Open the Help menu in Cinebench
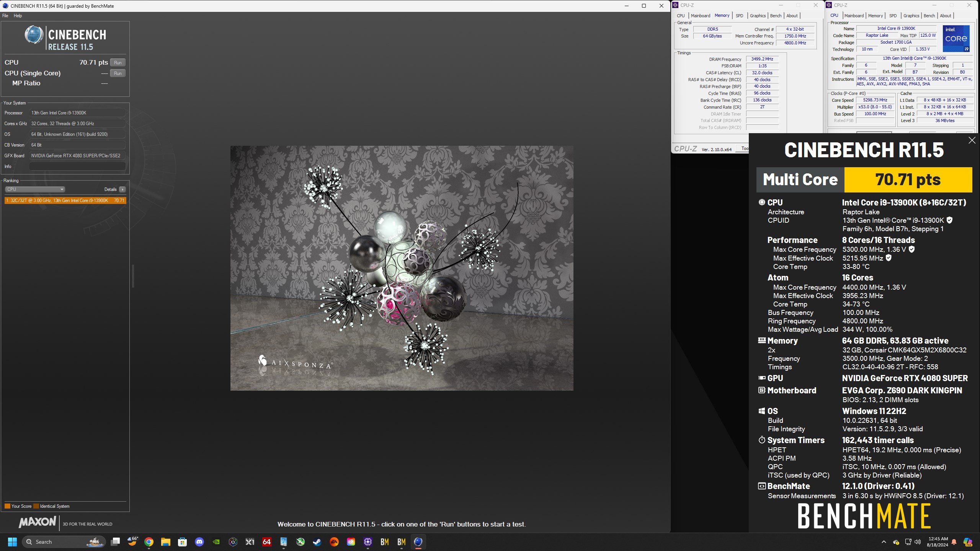The width and height of the screenshot is (980, 551). [18, 16]
